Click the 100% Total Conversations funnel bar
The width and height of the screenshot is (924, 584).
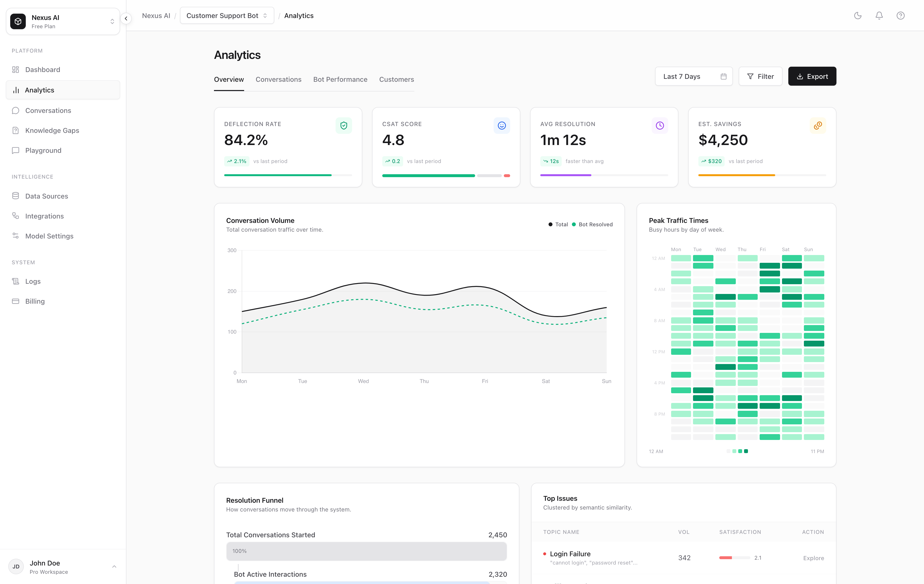tap(366, 551)
